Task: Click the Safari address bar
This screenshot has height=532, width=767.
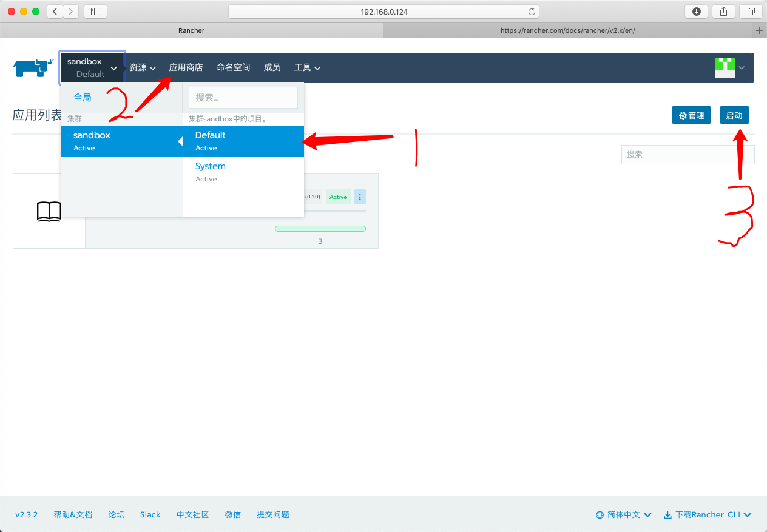Action: (383, 12)
